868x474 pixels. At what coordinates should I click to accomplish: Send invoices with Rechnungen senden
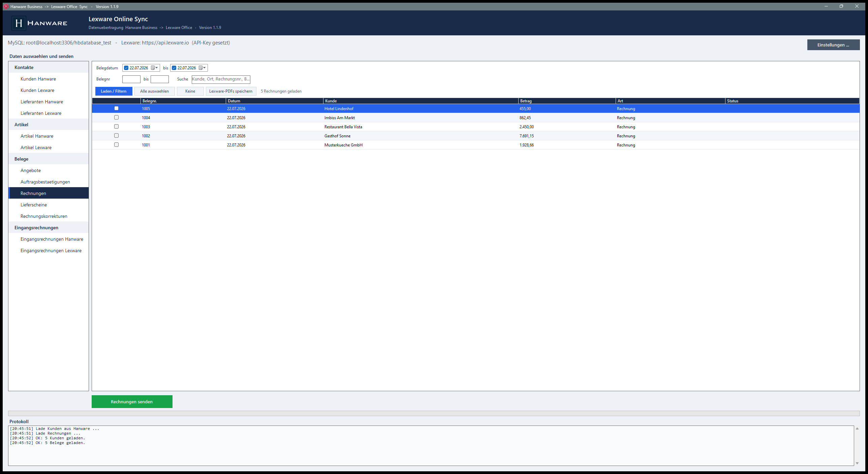pos(132,402)
